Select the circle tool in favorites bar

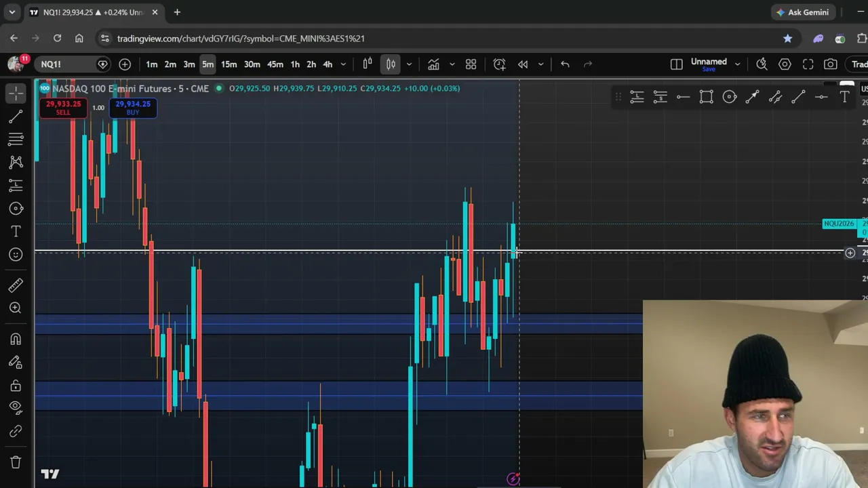[729, 98]
